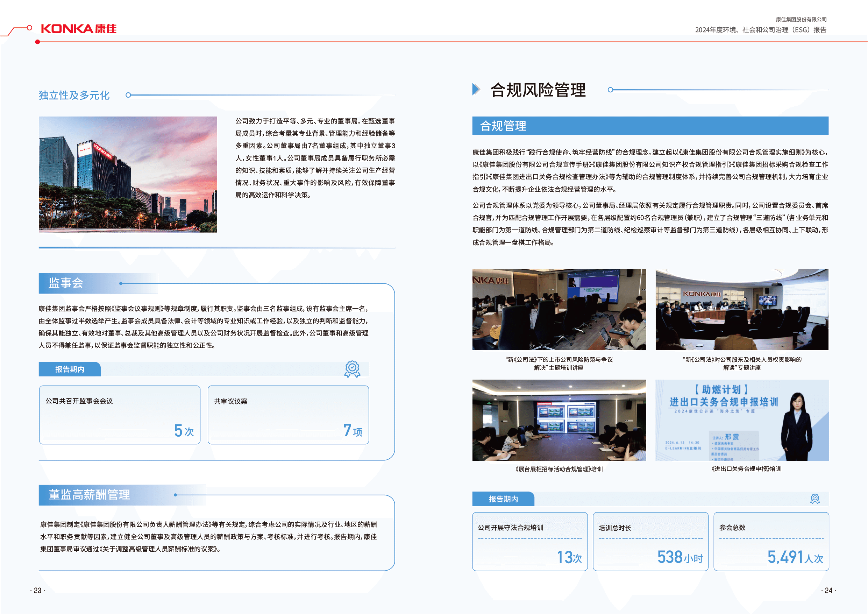Click the KONKA logo in the header

(79, 29)
